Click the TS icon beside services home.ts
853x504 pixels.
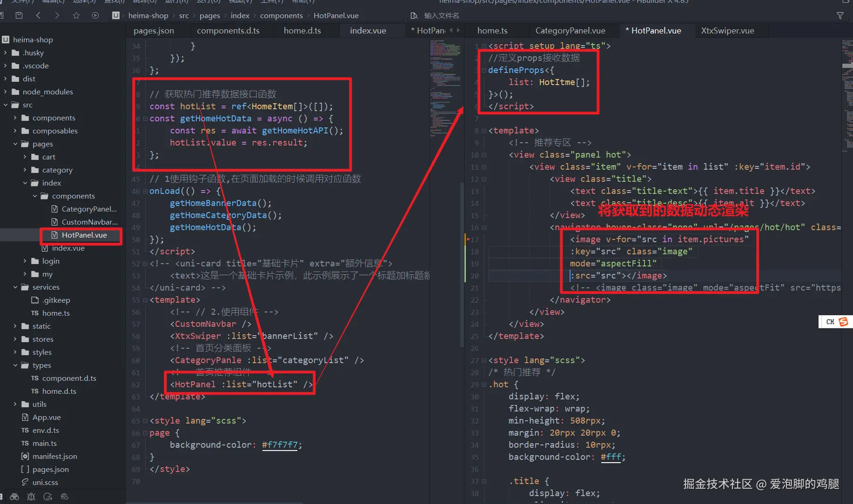point(35,313)
